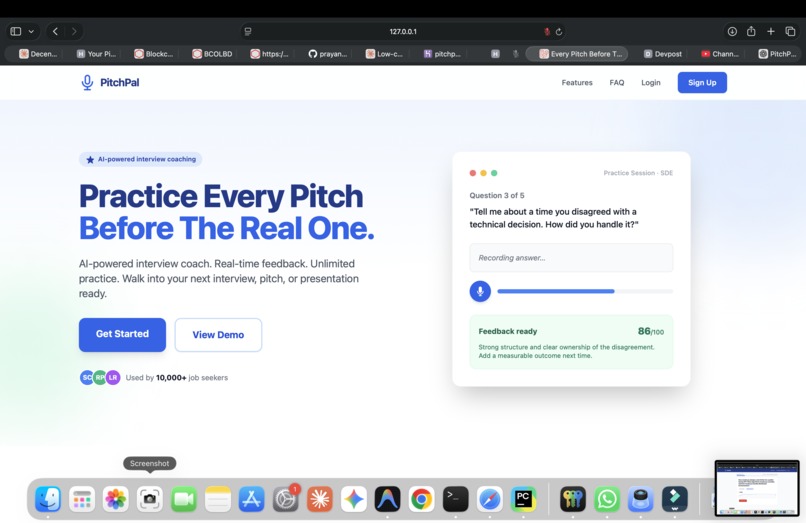Image resolution: width=806 pixels, height=523 pixels.
Task: Switch to the prayan GitHub tab
Action: (x=327, y=54)
